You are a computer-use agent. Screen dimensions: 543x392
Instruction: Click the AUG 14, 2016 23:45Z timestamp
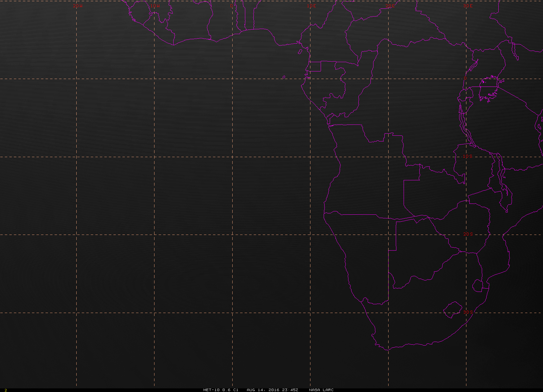tap(272, 390)
